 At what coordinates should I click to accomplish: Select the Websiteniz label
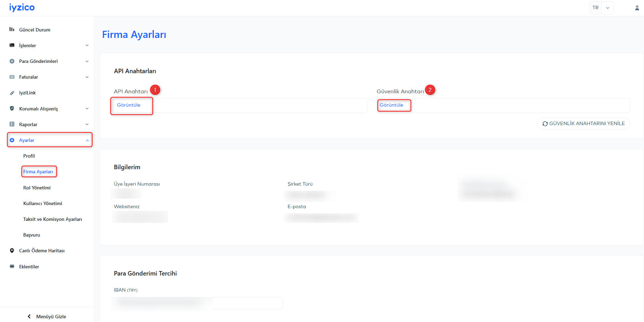pos(127,206)
